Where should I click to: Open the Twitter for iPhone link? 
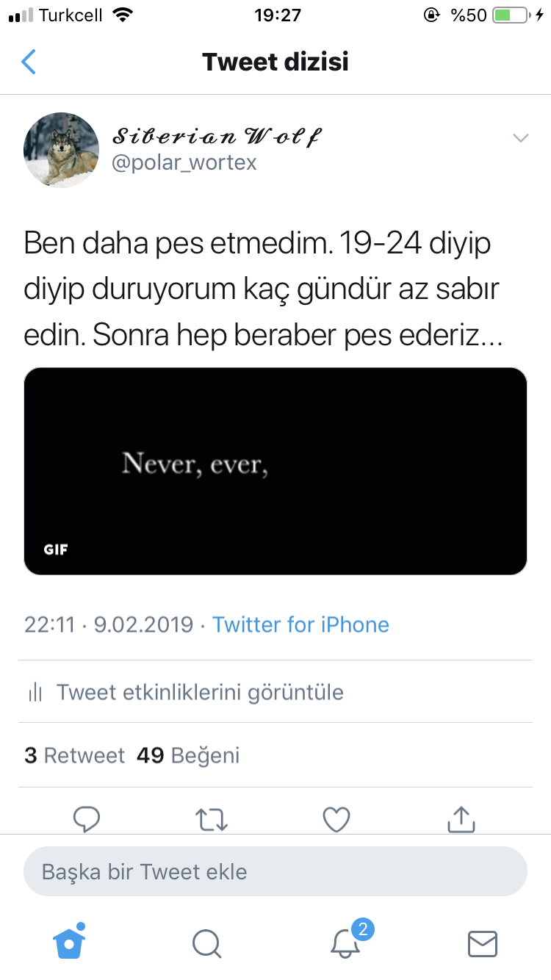[x=300, y=624]
